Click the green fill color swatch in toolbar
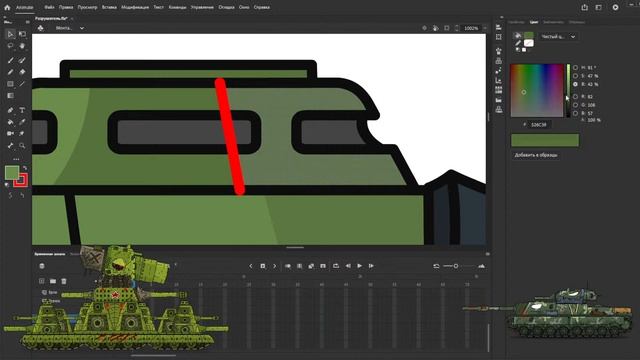The image size is (640, 360). [12, 173]
